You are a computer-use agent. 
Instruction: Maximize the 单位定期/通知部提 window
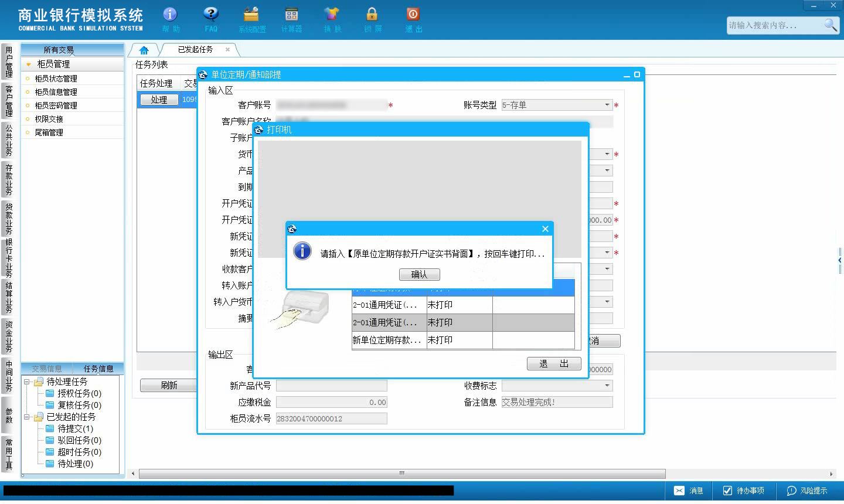click(x=637, y=74)
